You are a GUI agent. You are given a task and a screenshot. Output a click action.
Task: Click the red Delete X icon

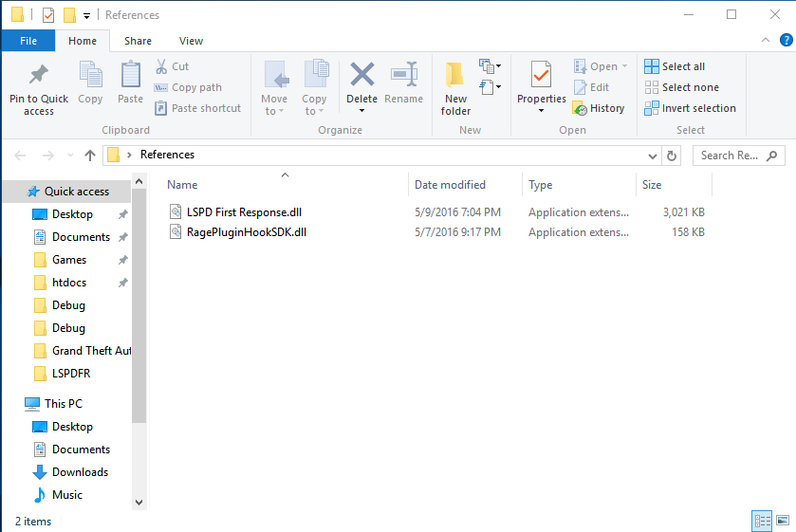coord(362,75)
